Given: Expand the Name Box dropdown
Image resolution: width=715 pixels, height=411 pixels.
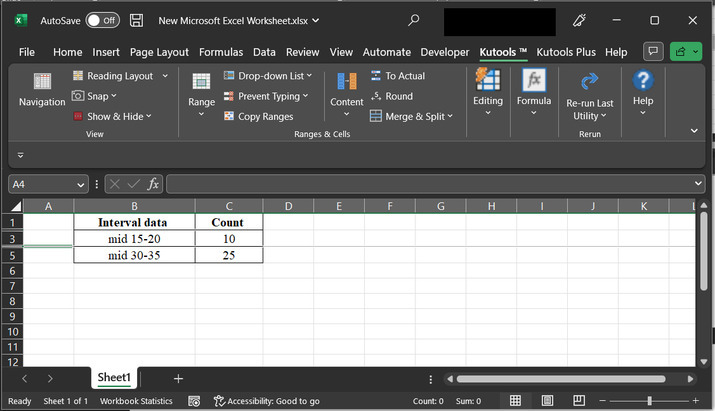Looking at the screenshot, I should point(81,184).
